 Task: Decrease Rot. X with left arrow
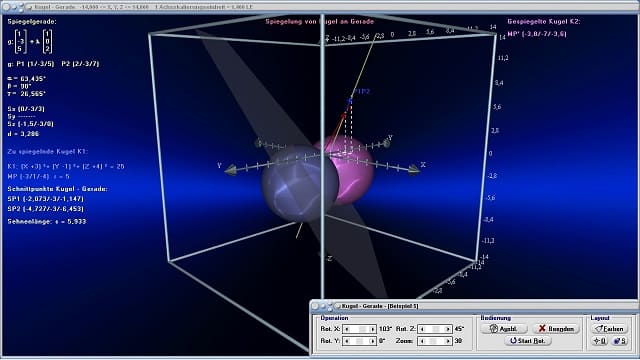(347, 329)
